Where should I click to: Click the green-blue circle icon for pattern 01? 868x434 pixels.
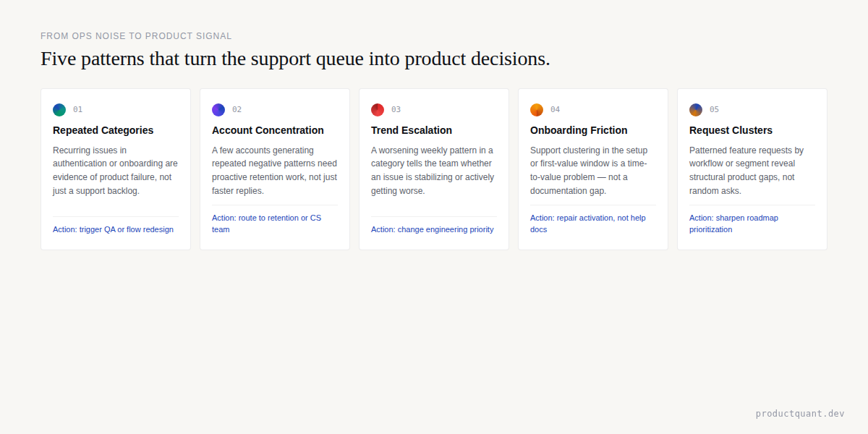click(59, 110)
